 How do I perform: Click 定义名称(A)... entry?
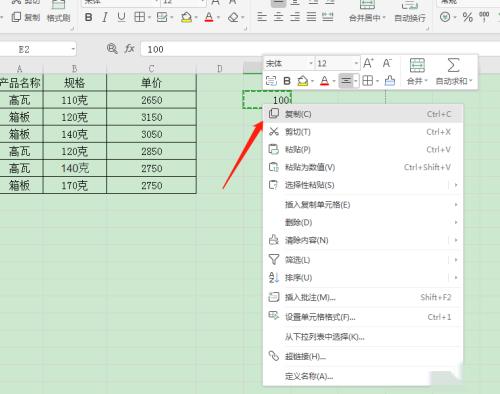[x=363, y=376]
